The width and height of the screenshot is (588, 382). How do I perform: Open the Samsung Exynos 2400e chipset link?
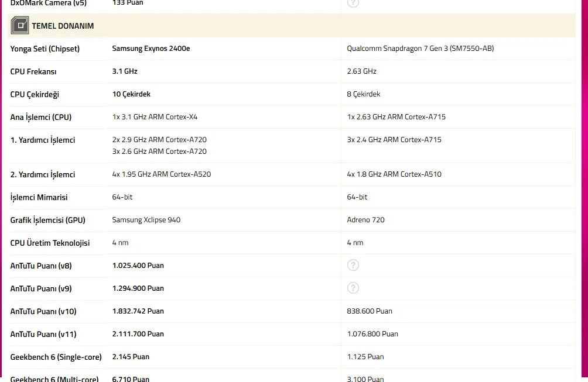151,49
